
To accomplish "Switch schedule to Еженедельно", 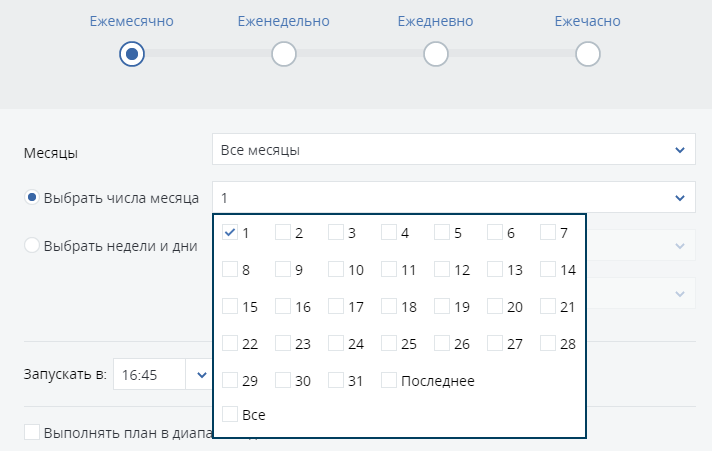I will 284,54.
